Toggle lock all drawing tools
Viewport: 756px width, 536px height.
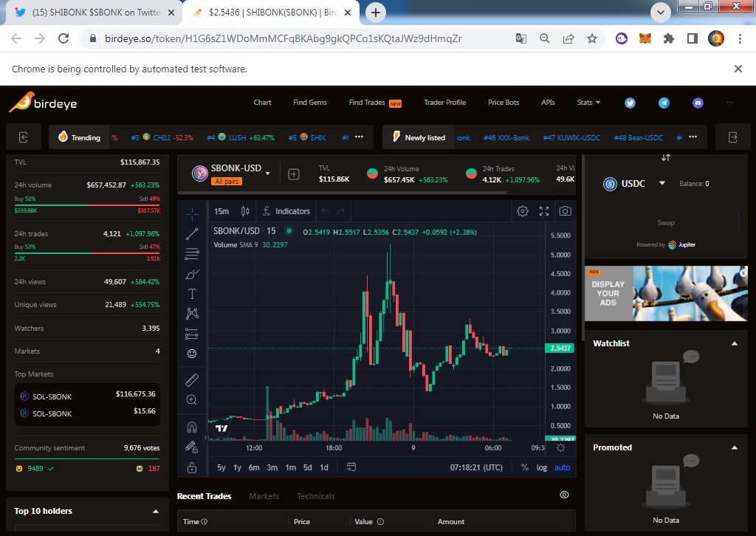point(192,467)
